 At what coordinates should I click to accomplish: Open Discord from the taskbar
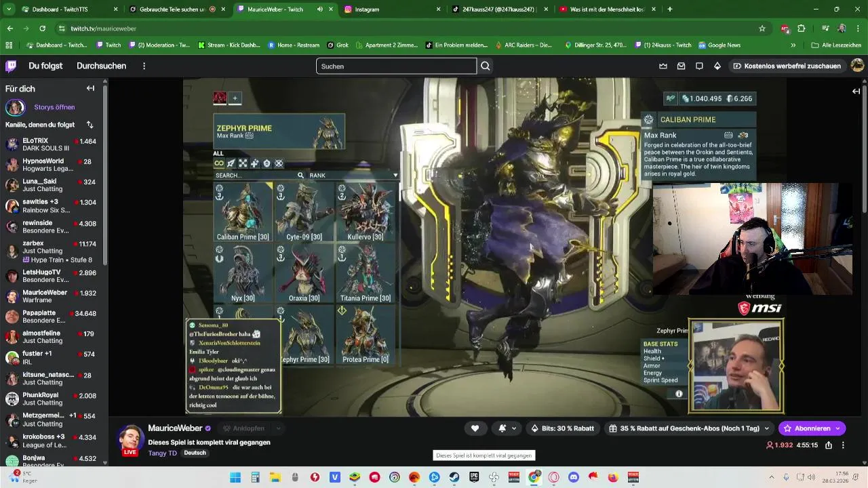coord(574,477)
